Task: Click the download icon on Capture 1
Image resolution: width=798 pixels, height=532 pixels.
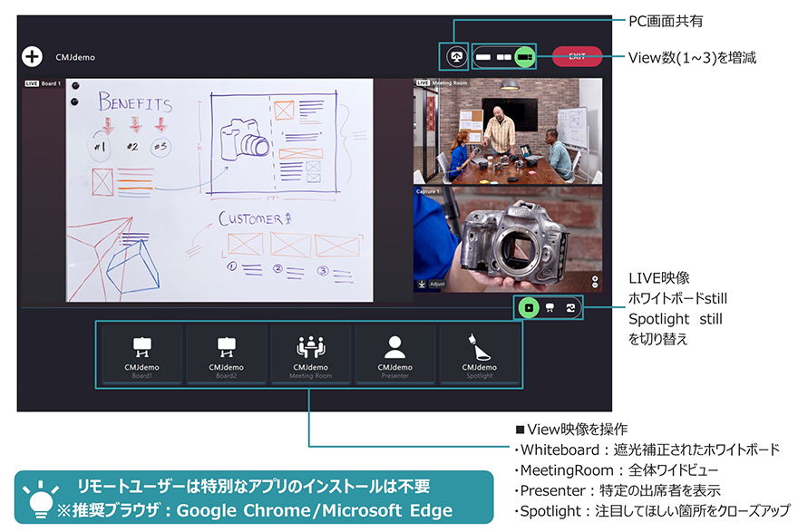Action: point(422,284)
